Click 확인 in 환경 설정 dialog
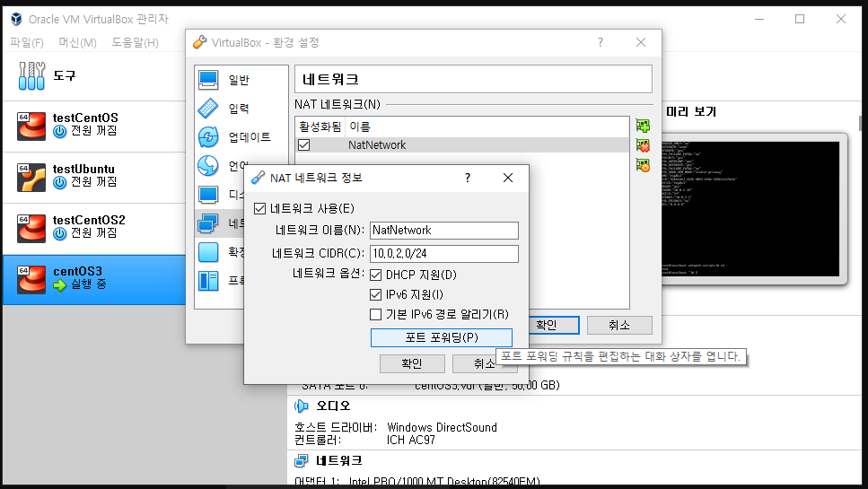Image resolution: width=868 pixels, height=489 pixels. [547, 326]
